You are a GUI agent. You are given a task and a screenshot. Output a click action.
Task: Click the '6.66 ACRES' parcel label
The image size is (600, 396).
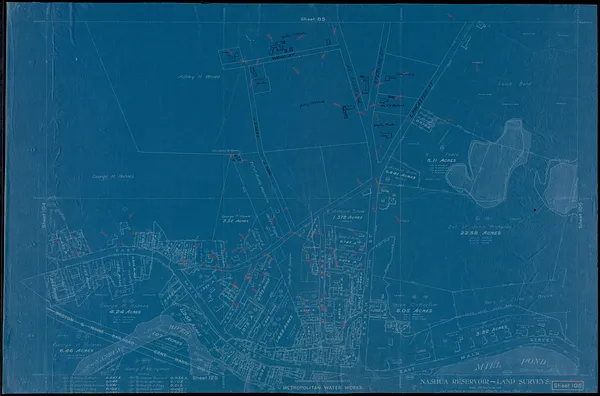[78, 350]
